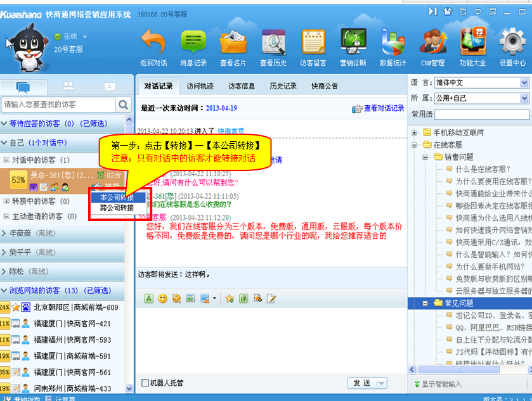Screen dimensions: 532x401
Task: Expand 手机移动互联网 tree folder
Action: 414,133
